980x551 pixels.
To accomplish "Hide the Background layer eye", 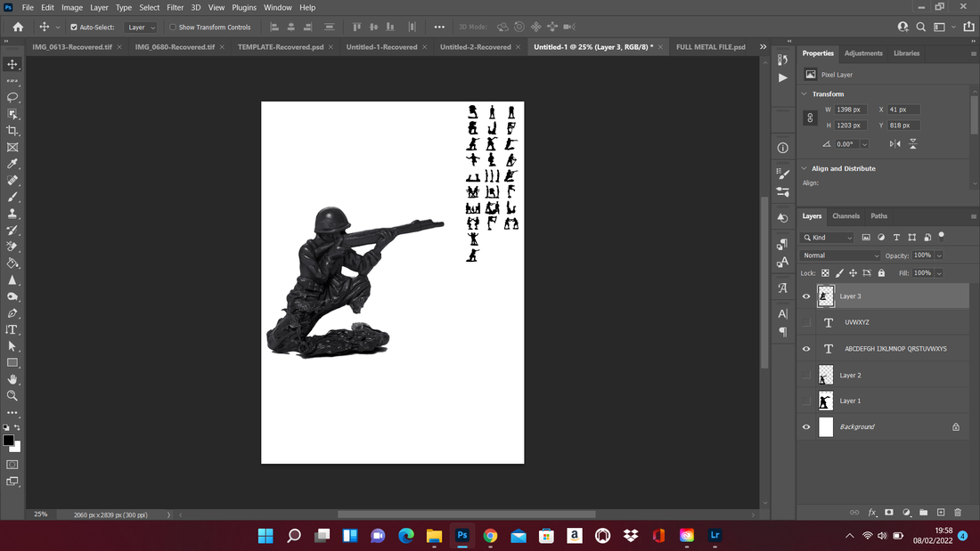I will tap(806, 426).
